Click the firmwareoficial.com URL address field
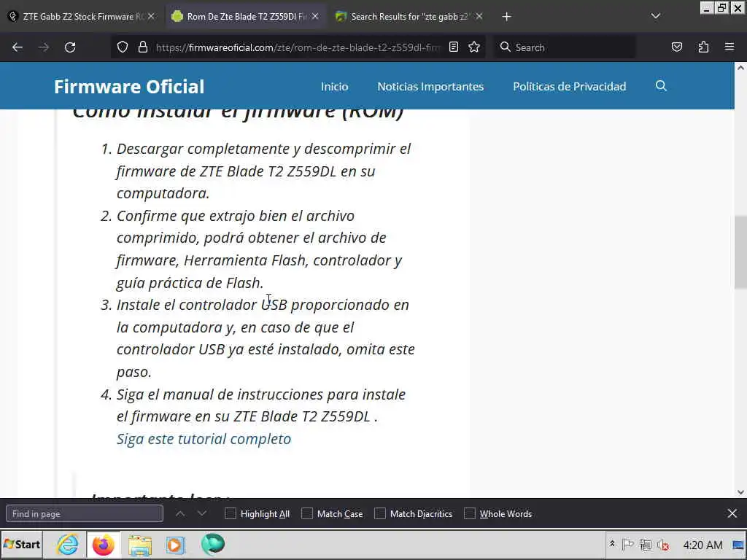Screen dimensions: 747x560 point(298,47)
